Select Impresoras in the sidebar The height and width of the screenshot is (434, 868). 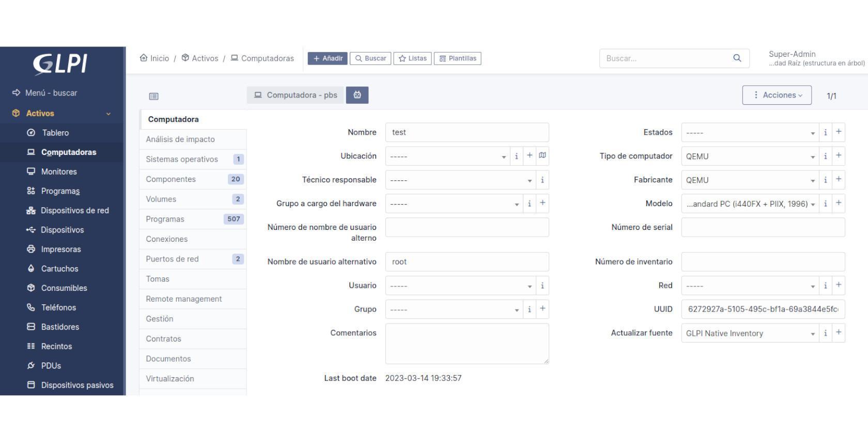(x=61, y=249)
